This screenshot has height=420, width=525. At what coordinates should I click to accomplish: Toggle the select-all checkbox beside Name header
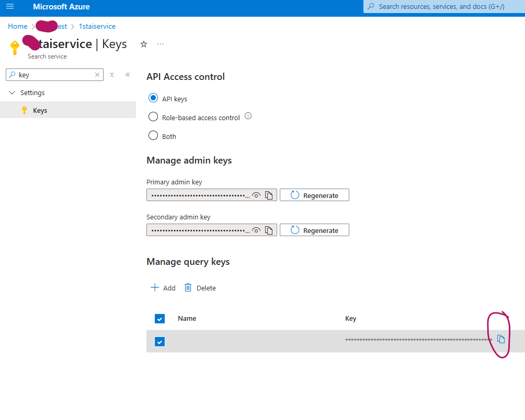[159, 319]
